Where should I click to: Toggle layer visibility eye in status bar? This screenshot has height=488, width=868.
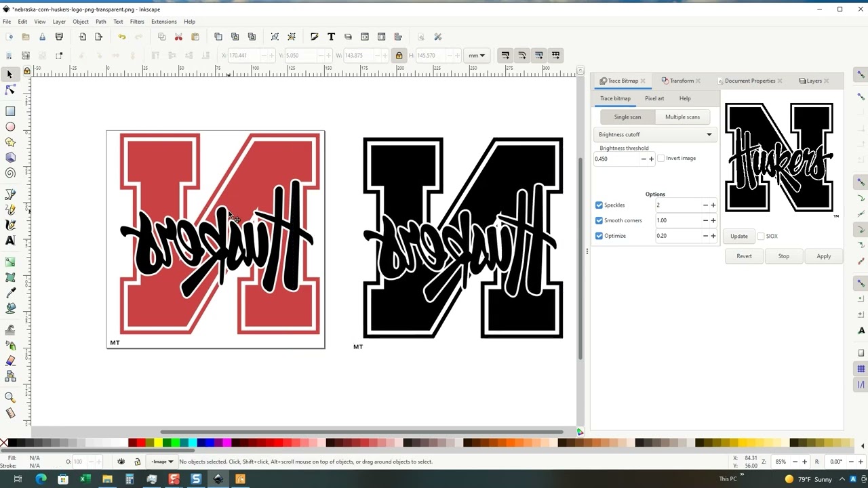121,462
